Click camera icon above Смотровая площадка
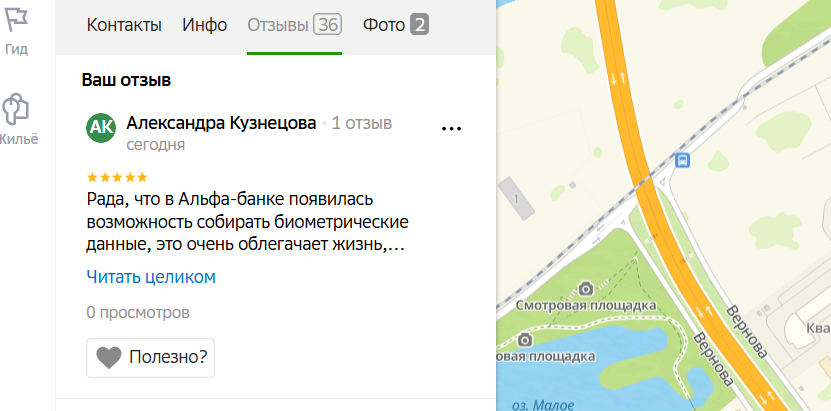 click(x=586, y=289)
